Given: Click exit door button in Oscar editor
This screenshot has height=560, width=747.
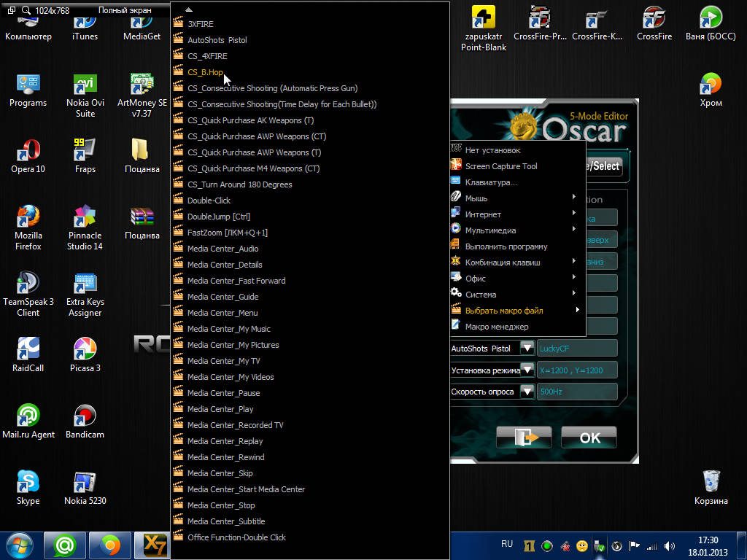Looking at the screenshot, I should [524, 437].
